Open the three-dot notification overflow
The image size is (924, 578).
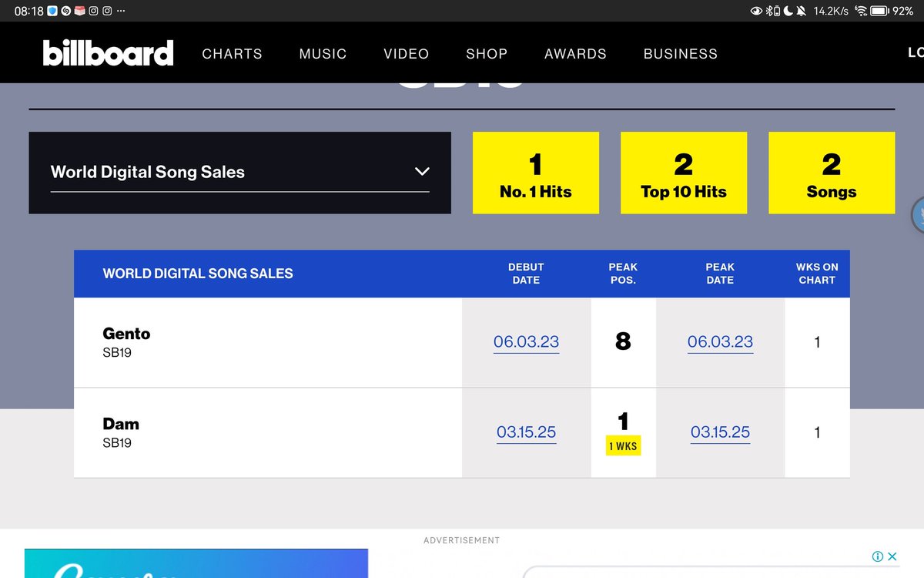[x=120, y=11]
